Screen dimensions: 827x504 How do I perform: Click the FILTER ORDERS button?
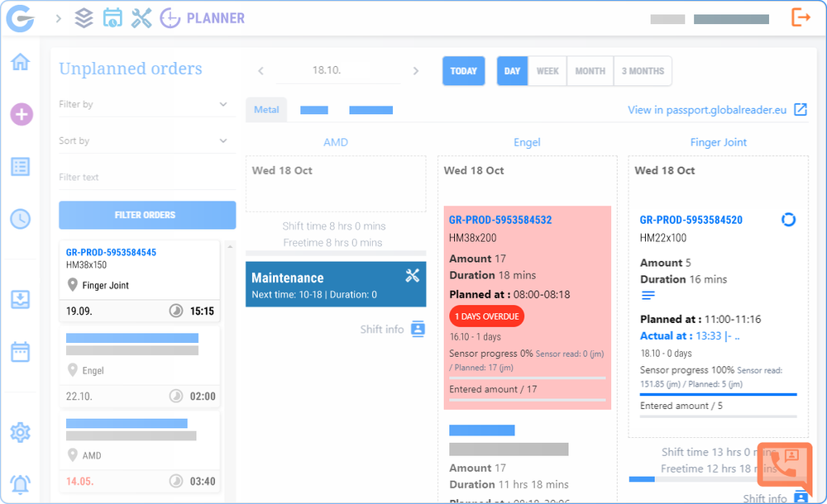pos(147,215)
